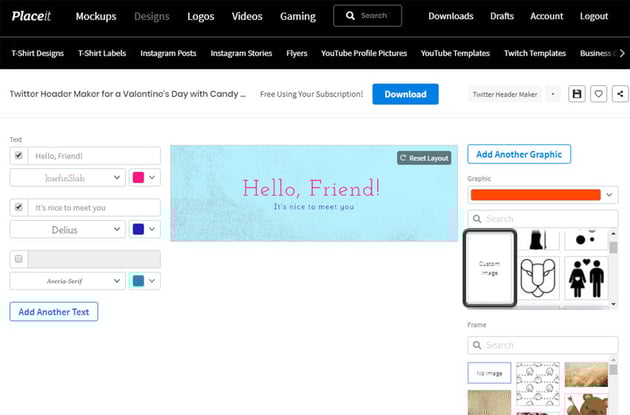This screenshot has width=630, height=415.
Task: Open the pink text color picker
Action: [145, 178]
